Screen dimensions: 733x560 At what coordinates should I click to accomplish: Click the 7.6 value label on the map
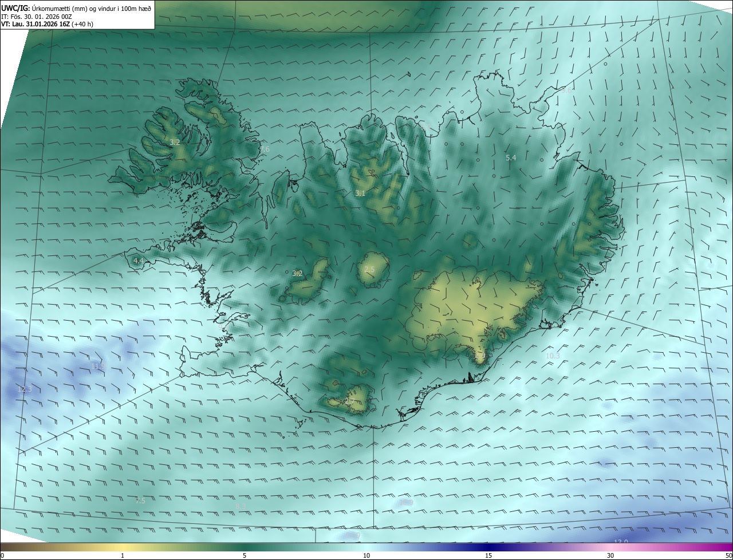click(x=264, y=149)
